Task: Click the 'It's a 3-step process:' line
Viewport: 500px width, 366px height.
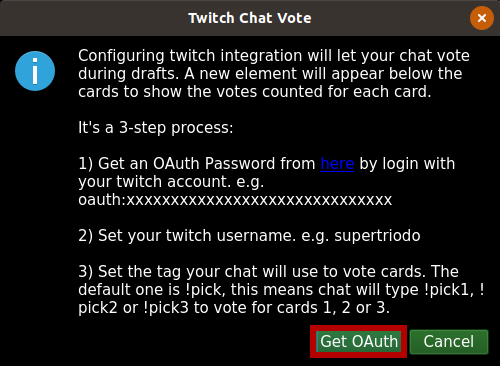Action: [x=156, y=128]
